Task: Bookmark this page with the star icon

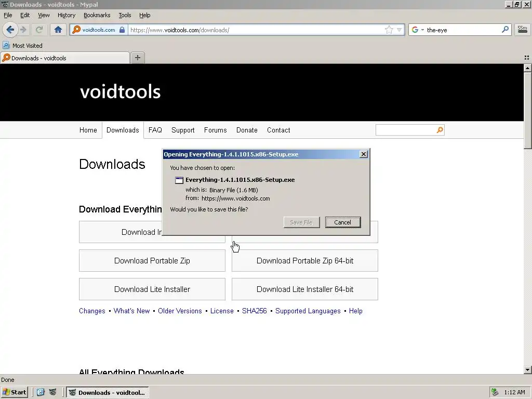Action: [x=389, y=30]
